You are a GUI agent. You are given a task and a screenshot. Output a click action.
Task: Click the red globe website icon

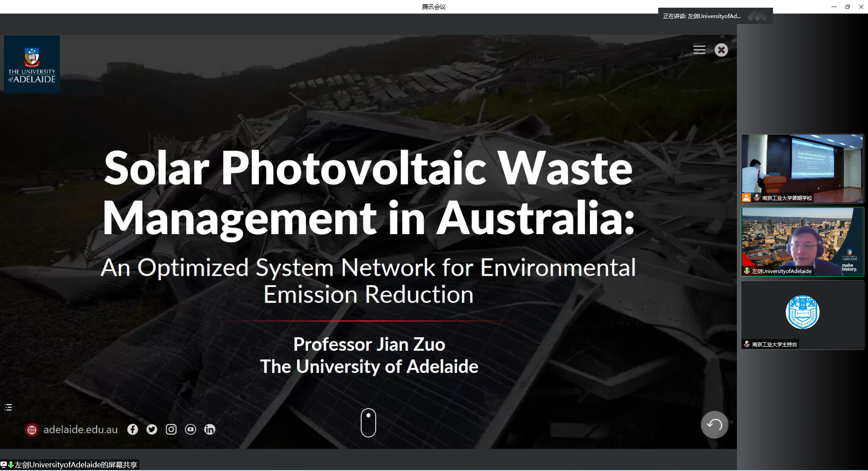pos(32,430)
